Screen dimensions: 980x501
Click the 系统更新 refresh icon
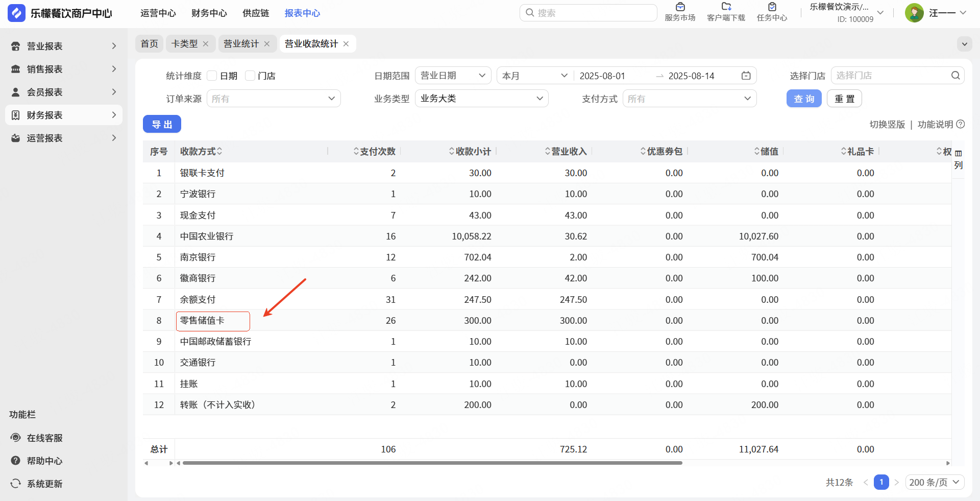[16, 484]
